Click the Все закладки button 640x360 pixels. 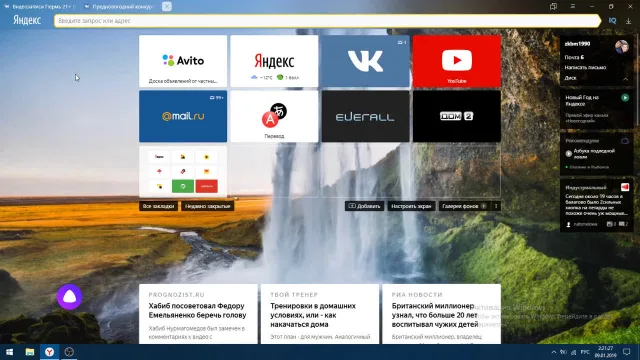tap(158, 206)
